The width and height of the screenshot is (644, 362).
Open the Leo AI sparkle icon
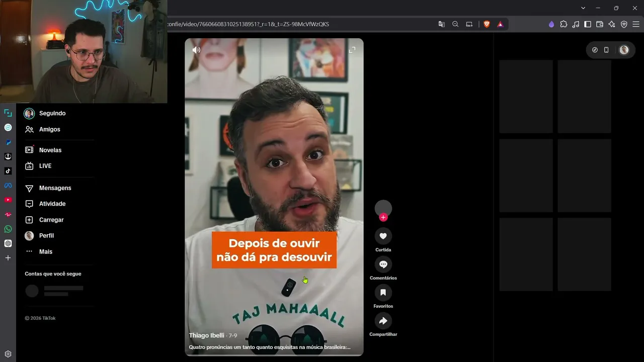click(x=612, y=24)
